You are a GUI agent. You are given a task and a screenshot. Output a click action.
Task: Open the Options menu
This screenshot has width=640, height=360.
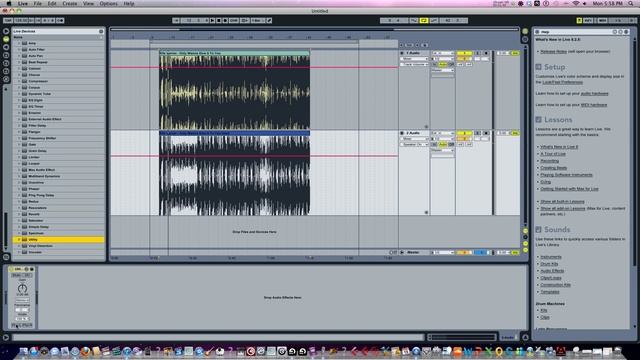click(109, 3)
